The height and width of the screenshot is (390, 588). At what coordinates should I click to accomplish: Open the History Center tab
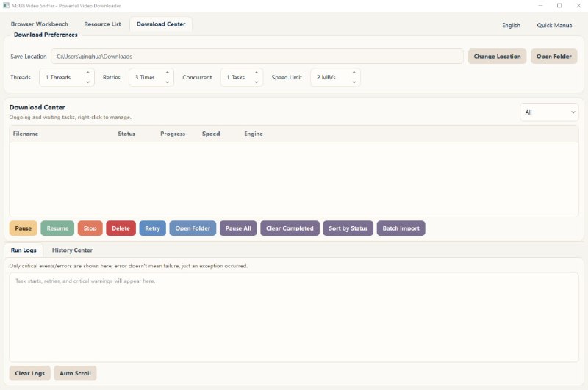pos(72,250)
